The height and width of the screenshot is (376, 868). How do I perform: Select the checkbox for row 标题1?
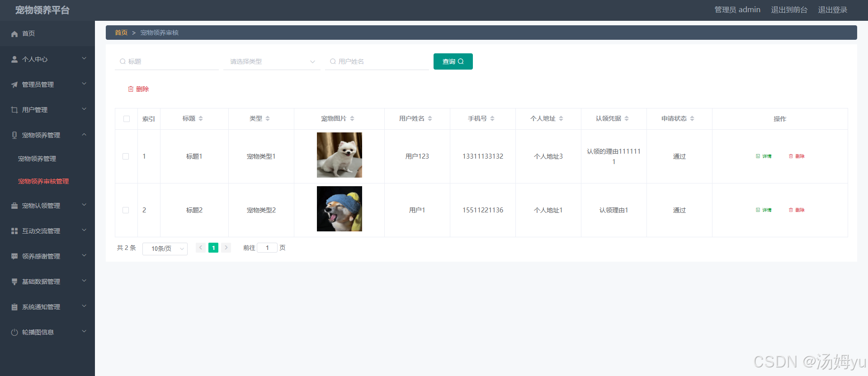click(x=126, y=156)
